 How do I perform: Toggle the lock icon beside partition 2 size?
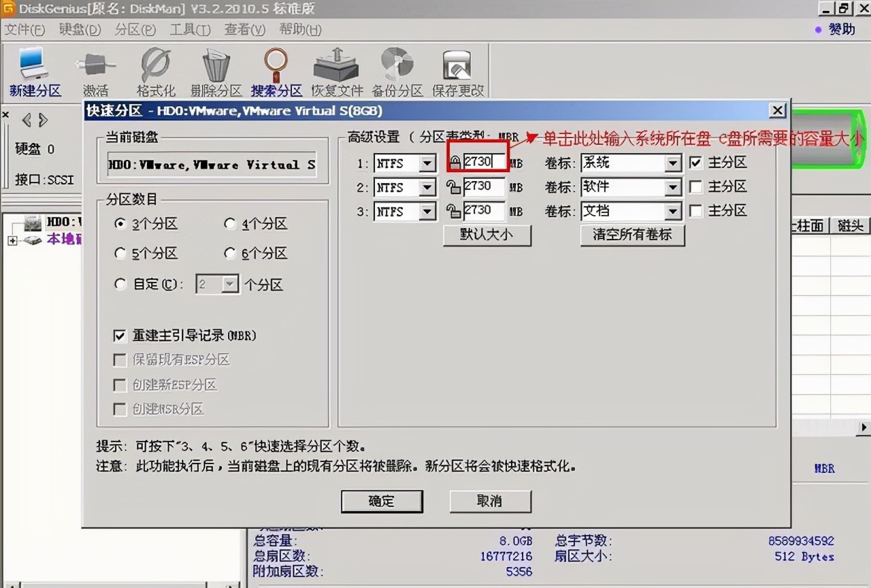pos(455,186)
